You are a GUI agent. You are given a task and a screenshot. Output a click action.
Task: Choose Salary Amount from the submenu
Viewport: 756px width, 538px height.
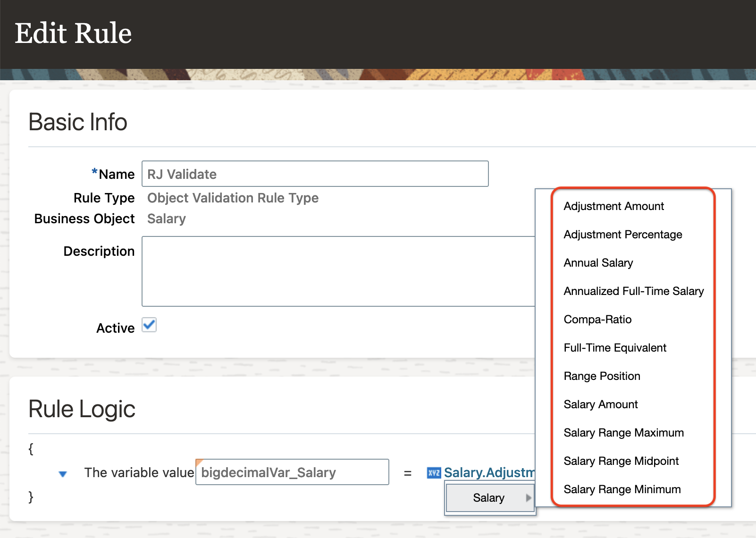click(x=601, y=404)
